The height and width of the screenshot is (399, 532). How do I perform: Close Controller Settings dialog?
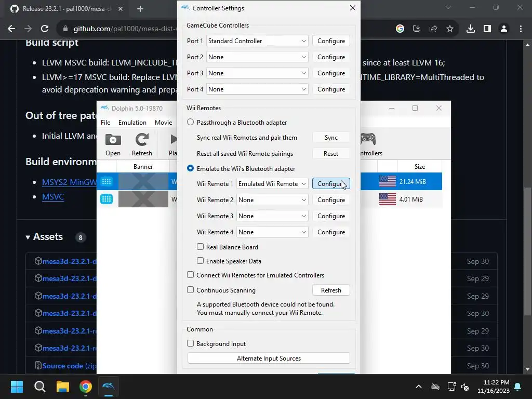click(x=353, y=8)
